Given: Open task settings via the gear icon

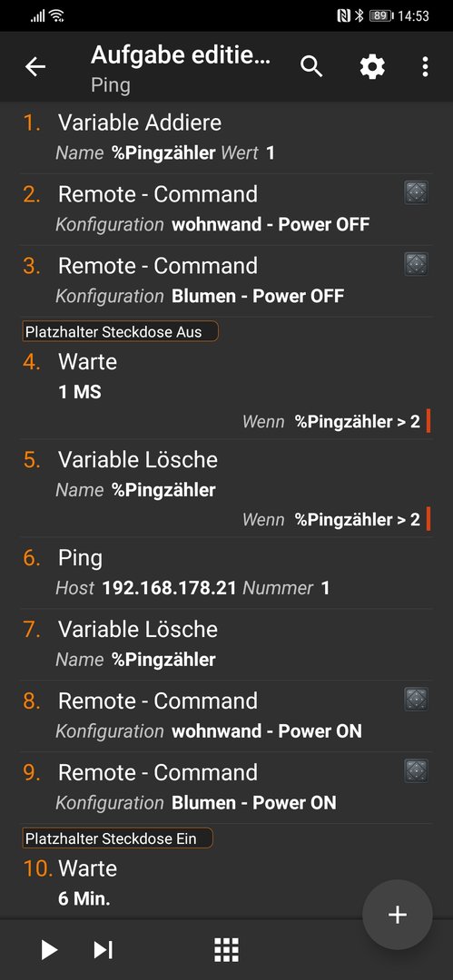Looking at the screenshot, I should coord(372,66).
